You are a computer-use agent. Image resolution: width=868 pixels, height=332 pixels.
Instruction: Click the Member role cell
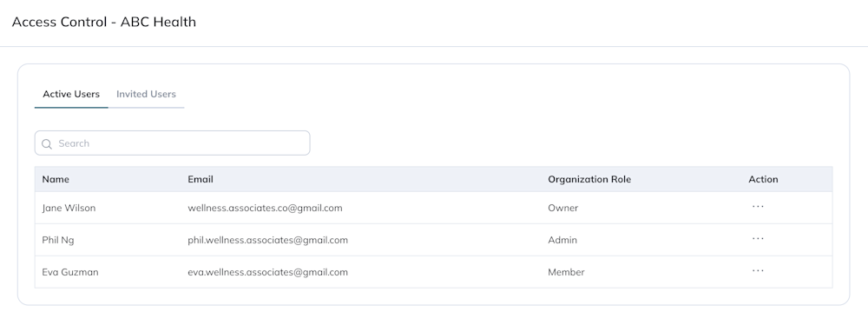[x=566, y=272]
